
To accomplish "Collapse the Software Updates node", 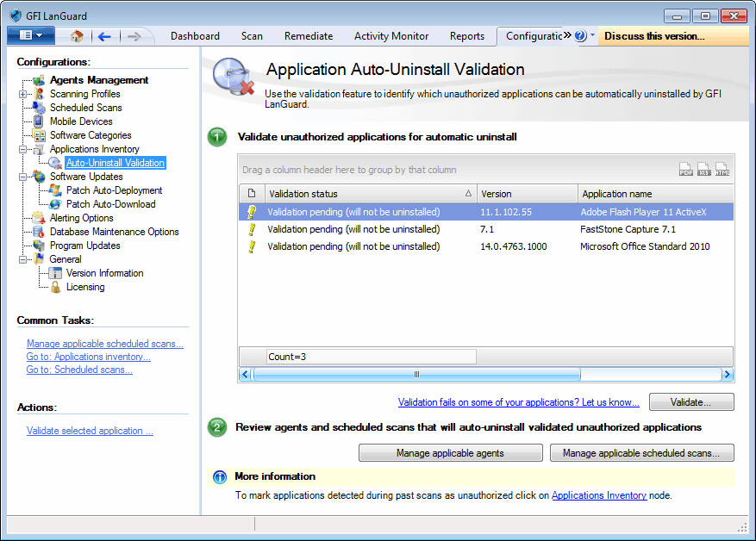I will 22,177.
